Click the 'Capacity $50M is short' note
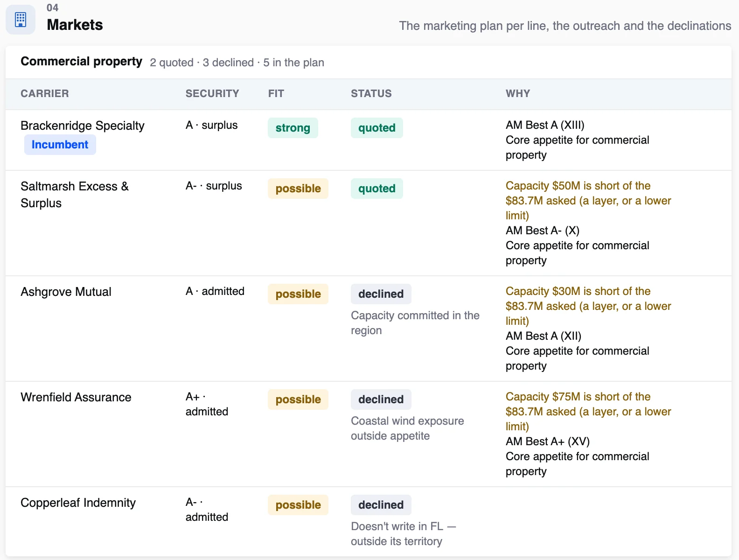The image size is (739, 560). coord(588,201)
